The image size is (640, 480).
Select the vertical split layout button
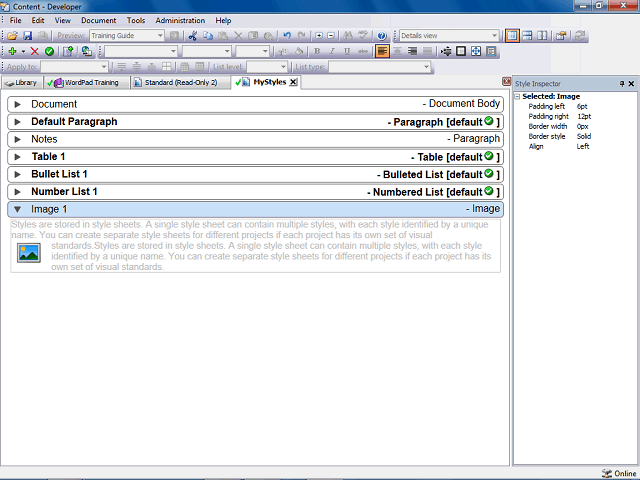tap(542, 36)
